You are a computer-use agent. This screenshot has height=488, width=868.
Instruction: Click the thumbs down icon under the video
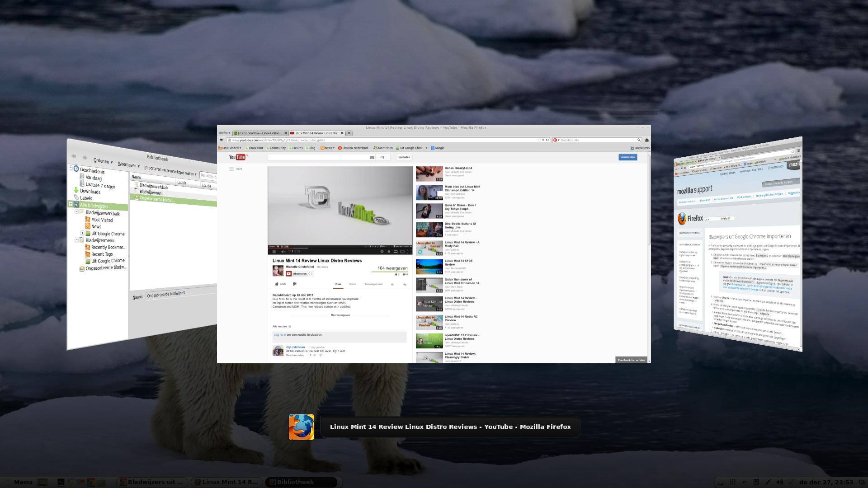click(294, 284)
